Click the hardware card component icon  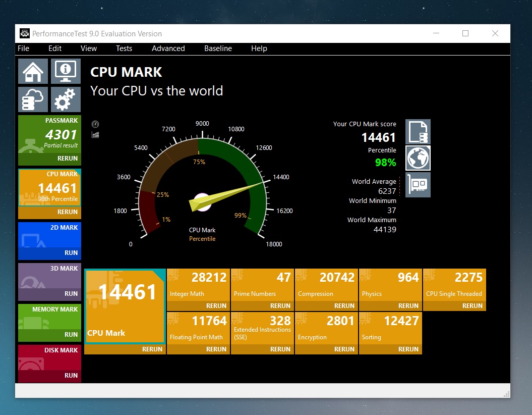click(x=418, y=185)
